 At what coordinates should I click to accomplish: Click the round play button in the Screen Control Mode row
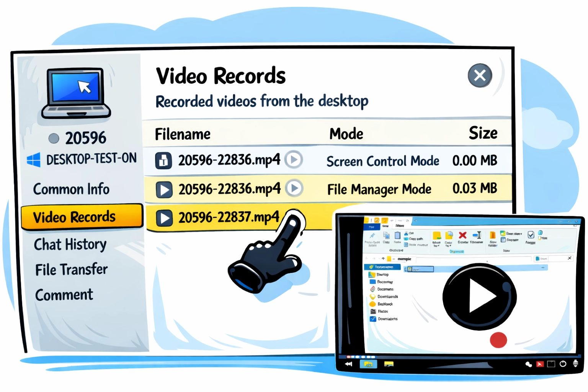294,160
